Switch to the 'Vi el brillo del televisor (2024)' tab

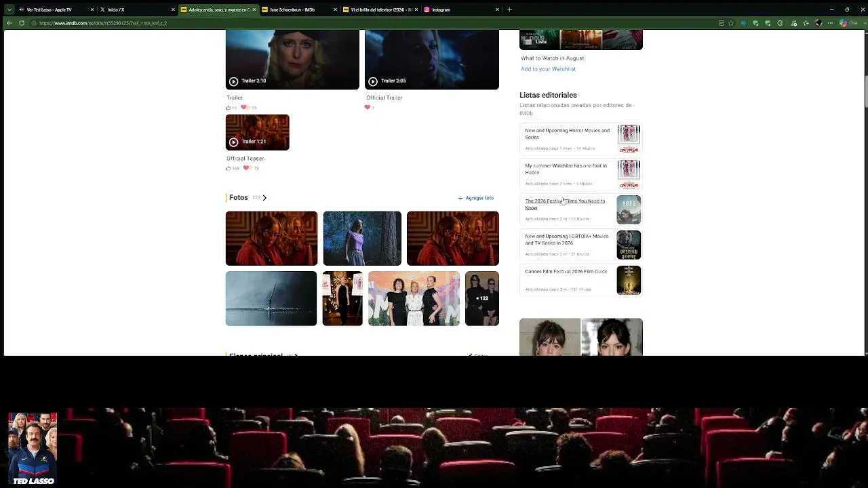380,9
